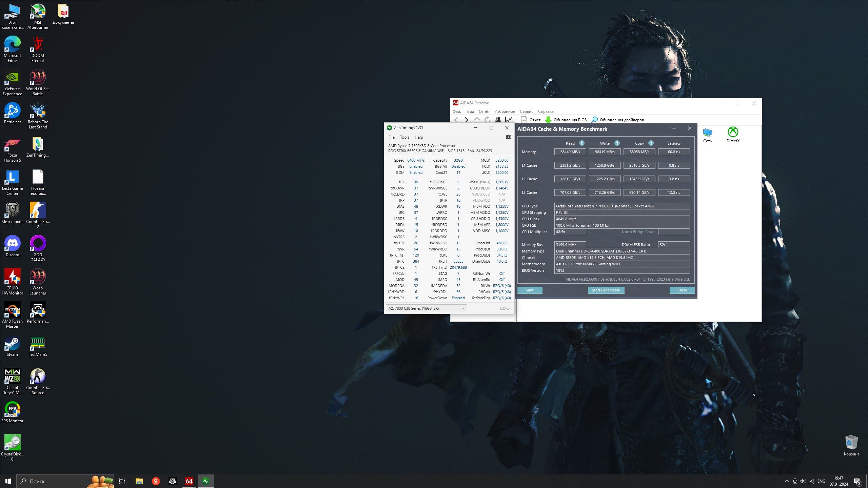The image size is (868, 488).
Task: Show hidden system tray icons
Action: 787,481
